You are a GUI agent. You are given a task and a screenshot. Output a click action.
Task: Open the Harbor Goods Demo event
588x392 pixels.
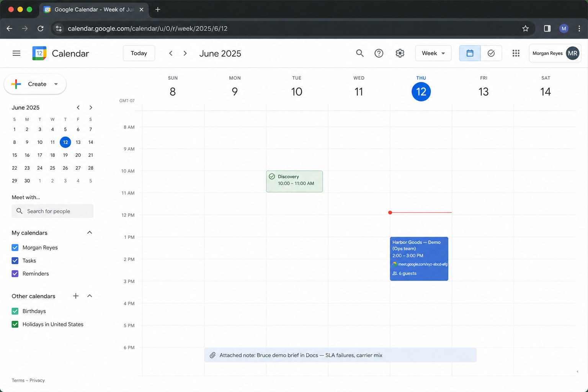(419, 259)
